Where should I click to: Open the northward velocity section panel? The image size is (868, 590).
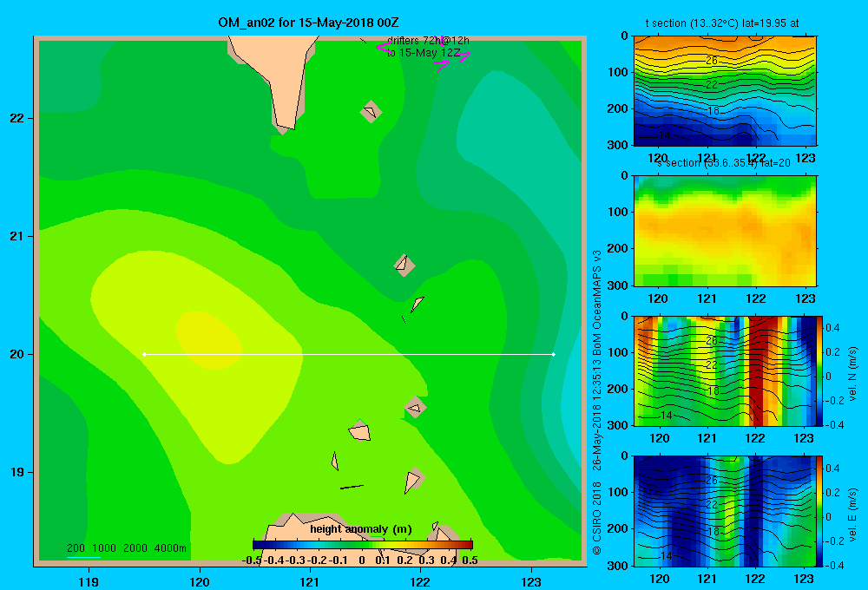pos(725,370)
